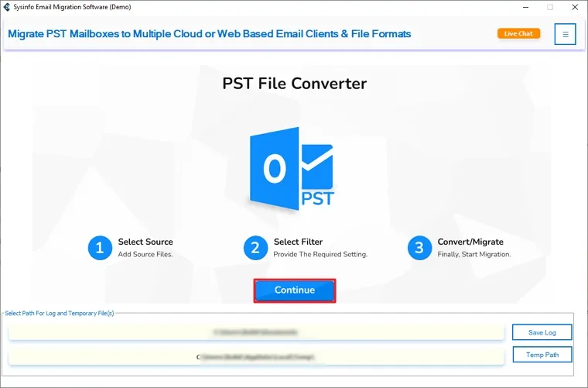Image resolution: width=588 pixels, height=388 pixels.
Task: Click 'Select Path For Log and Temporary File(s)' label
Action: click(x=60, y=313)
